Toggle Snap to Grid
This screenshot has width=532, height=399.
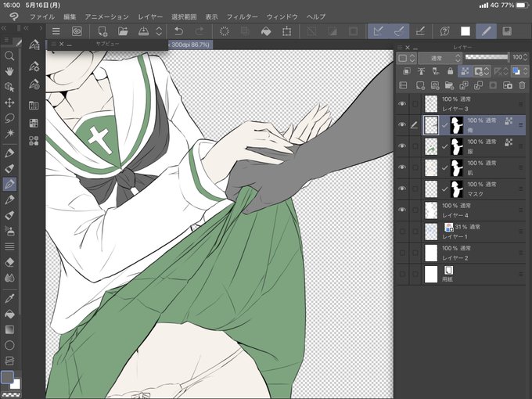(420, 31)
